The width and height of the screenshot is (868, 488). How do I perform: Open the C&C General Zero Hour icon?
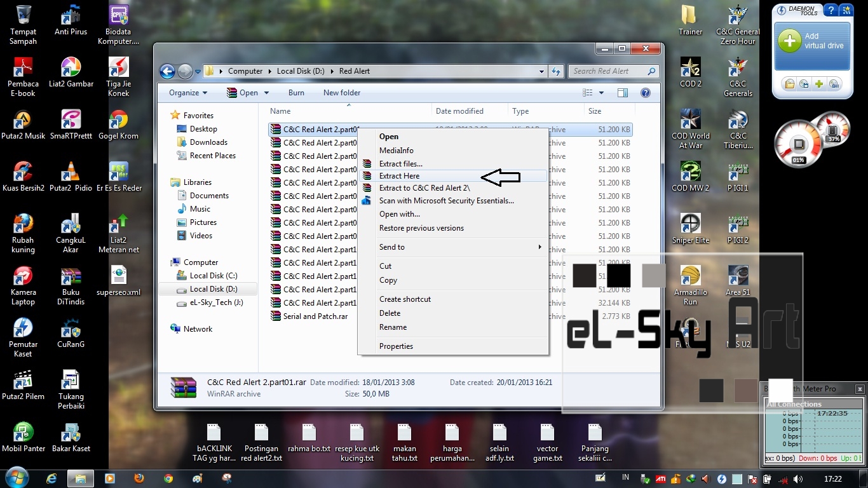point(738,24)
